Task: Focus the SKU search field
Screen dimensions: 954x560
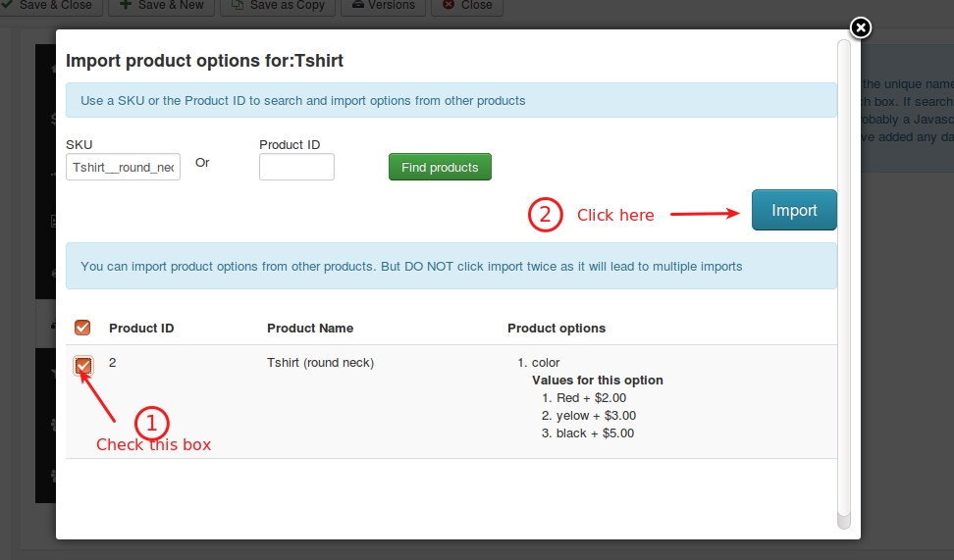Action: (x=123, y=168)
